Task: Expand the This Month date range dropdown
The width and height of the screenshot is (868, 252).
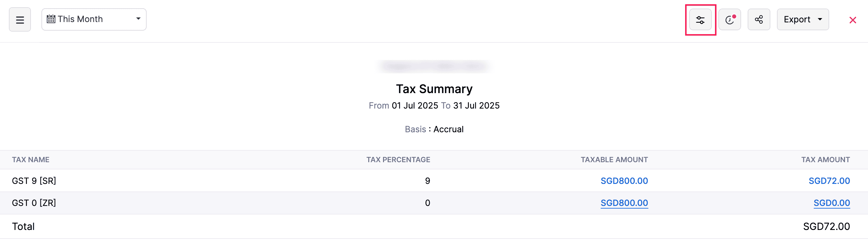Action: coord(94,19)
